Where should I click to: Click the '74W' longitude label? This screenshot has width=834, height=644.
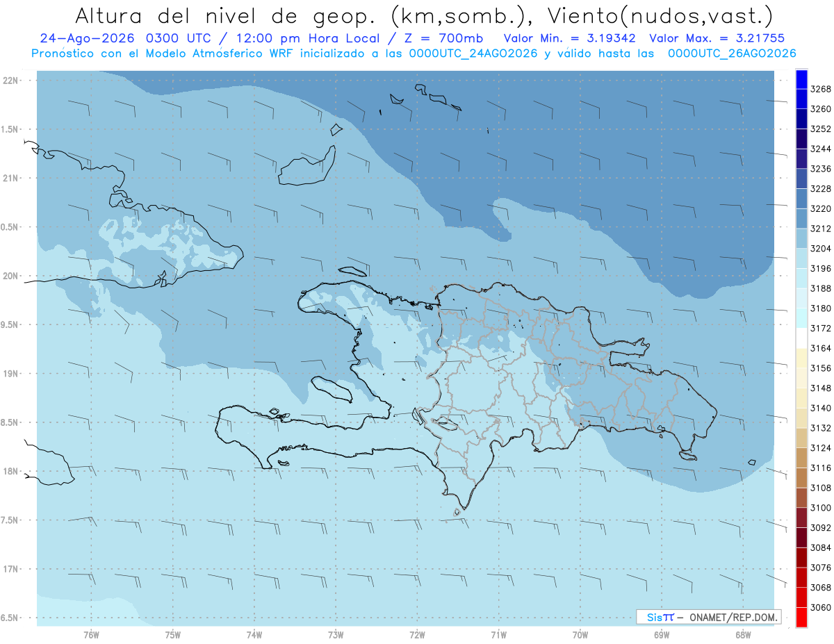254,635
